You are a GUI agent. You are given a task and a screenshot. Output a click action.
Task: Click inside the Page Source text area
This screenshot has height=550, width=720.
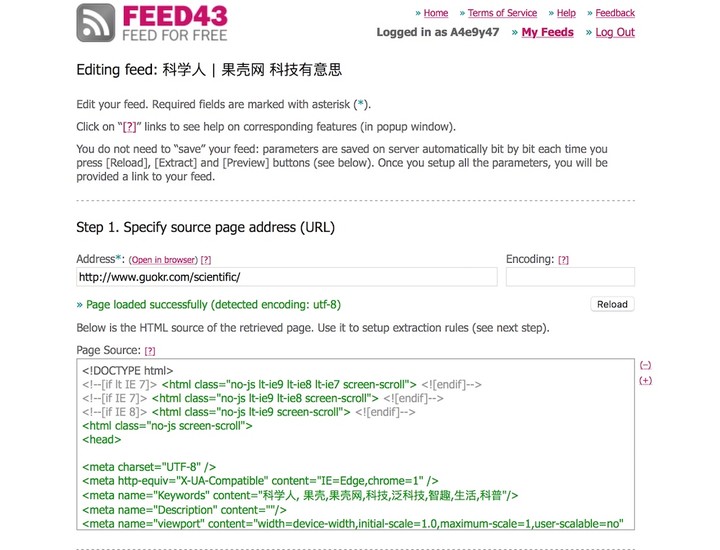[355, 444]
